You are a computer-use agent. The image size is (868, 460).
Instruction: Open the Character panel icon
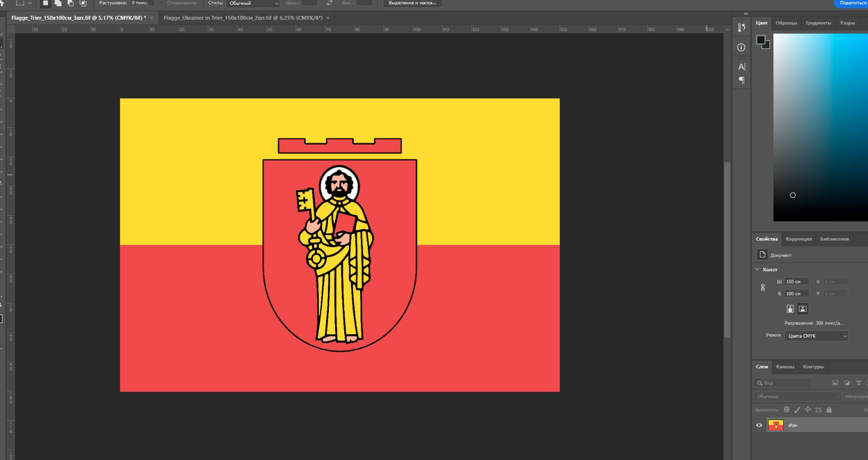(x=742, y=67)
